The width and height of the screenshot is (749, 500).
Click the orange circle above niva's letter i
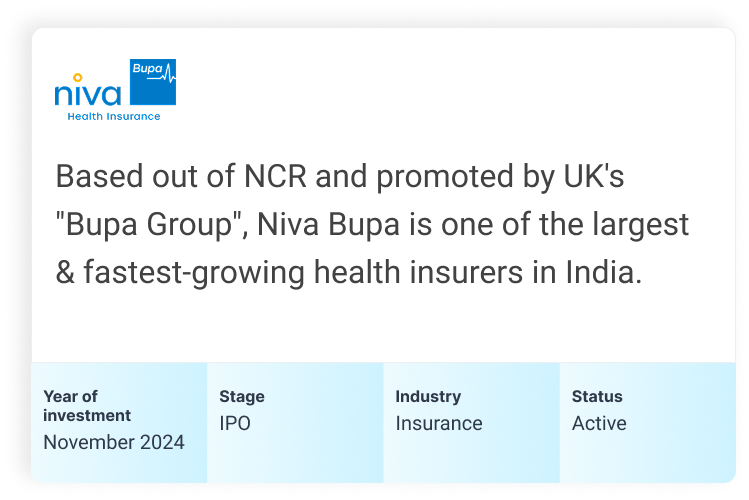77,77
